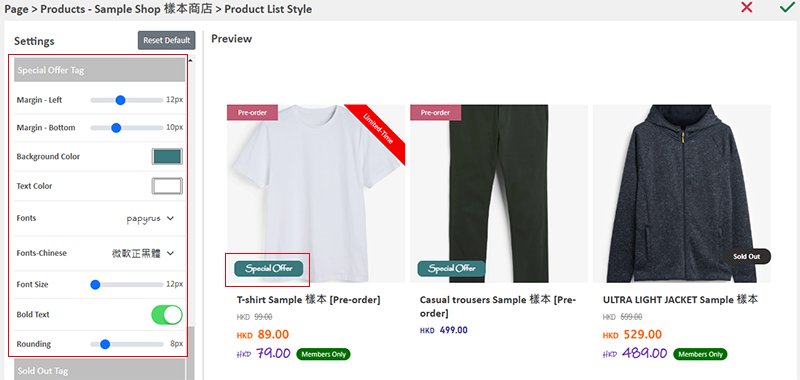
Task: Click the ULTRA LIGHT JACKET product image
Action: (x=682, y=194)
